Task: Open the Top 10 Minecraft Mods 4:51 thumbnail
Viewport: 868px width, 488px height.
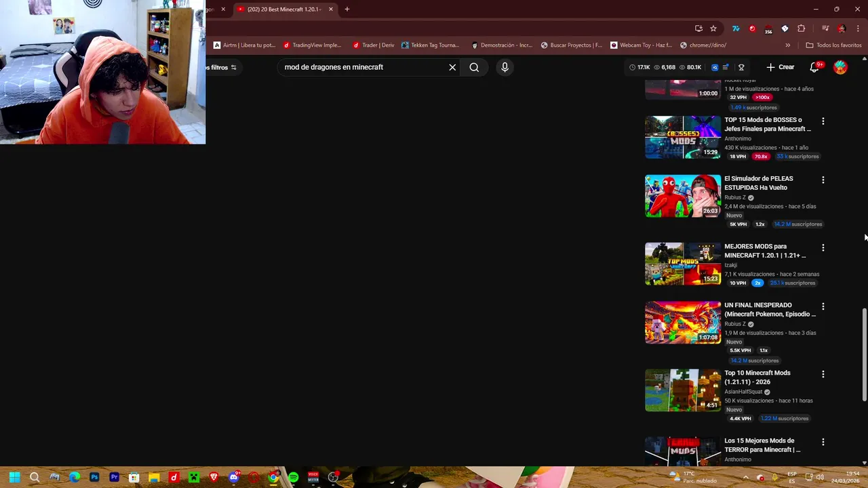Action: click(683, 390)
